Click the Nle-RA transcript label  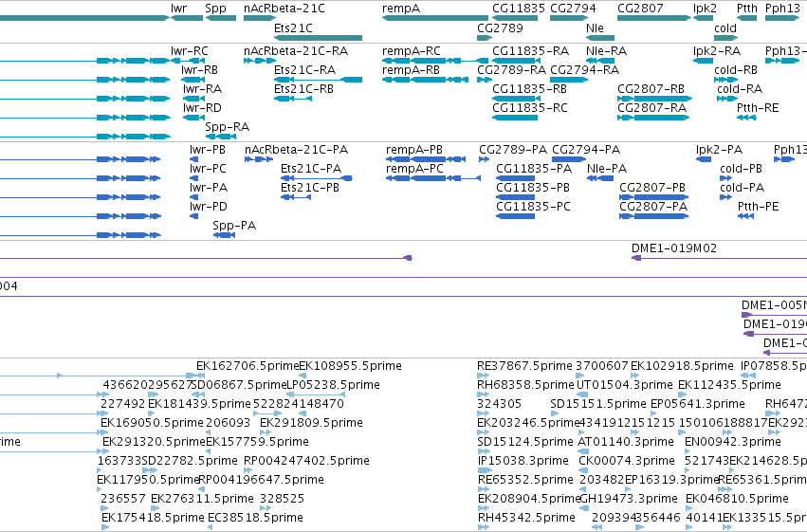(x=606, y=51)
